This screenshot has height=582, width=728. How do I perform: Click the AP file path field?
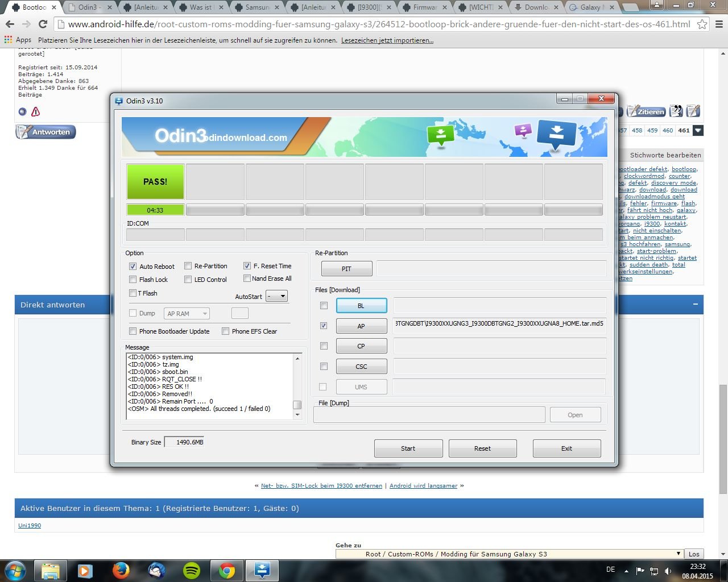click(500, 326)
